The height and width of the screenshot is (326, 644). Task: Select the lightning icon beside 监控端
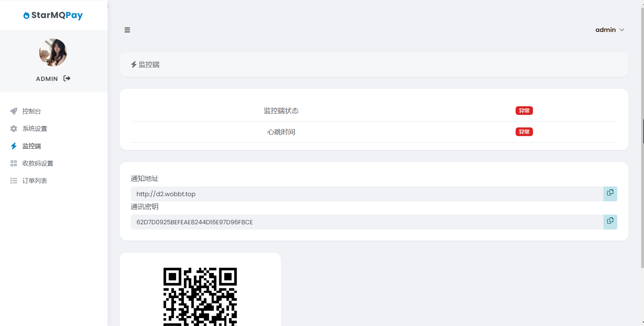coord(14,146)
